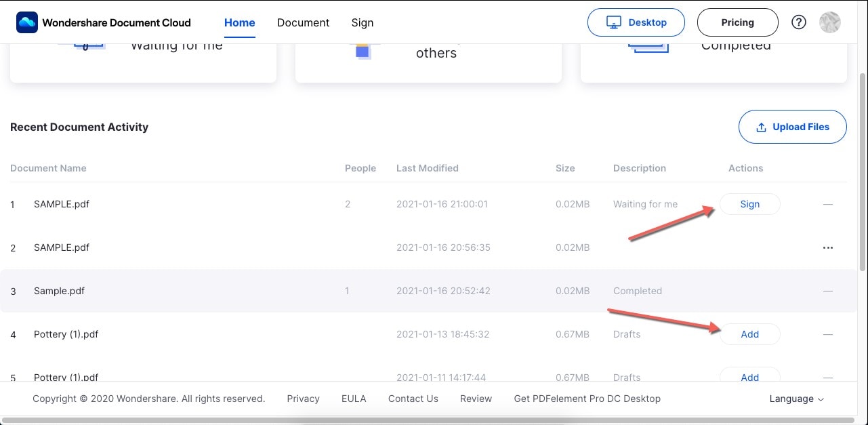
Task: Click the user profile avatar
Action: tap(830, 22)
